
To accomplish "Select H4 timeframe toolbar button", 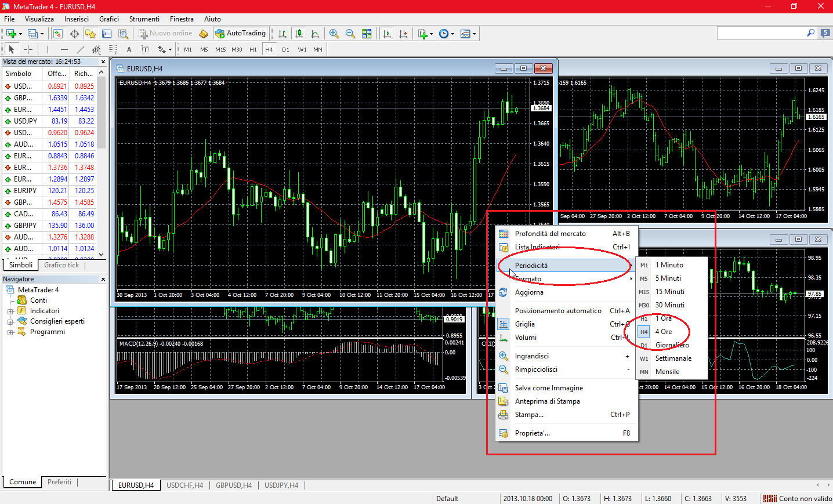I will 269,49.
